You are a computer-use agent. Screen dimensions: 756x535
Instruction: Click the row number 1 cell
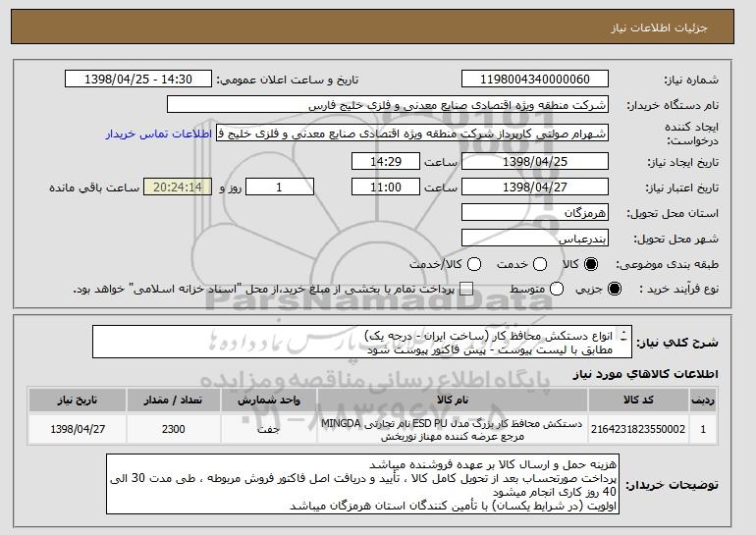[703, 429]
